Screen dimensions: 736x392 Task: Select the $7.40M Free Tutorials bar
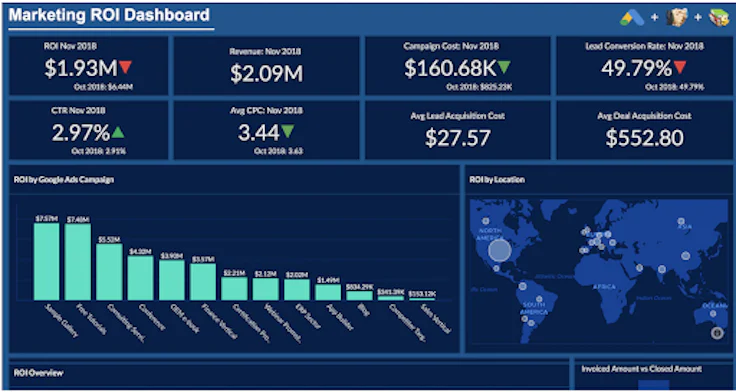pyautogui.click(x=78, y=262)
